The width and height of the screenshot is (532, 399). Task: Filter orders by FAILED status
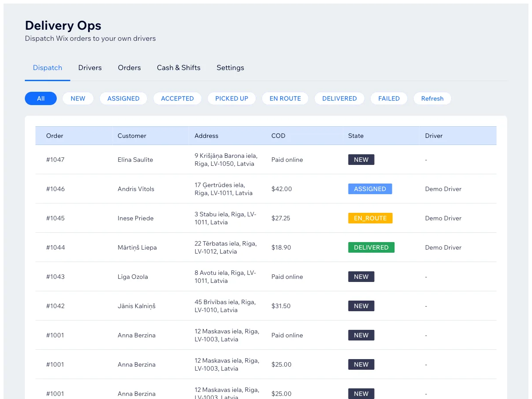pos(389,98)
